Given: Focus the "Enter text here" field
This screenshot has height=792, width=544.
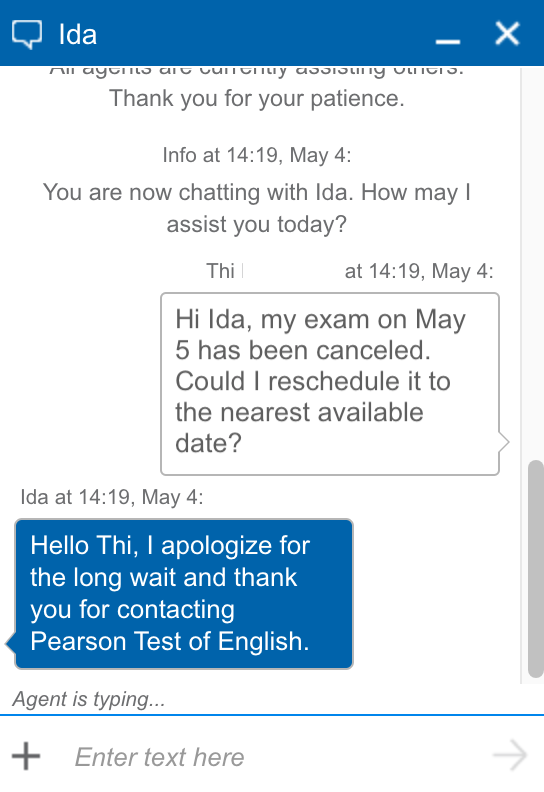Looking at the screenshot, I should point(273,757).
